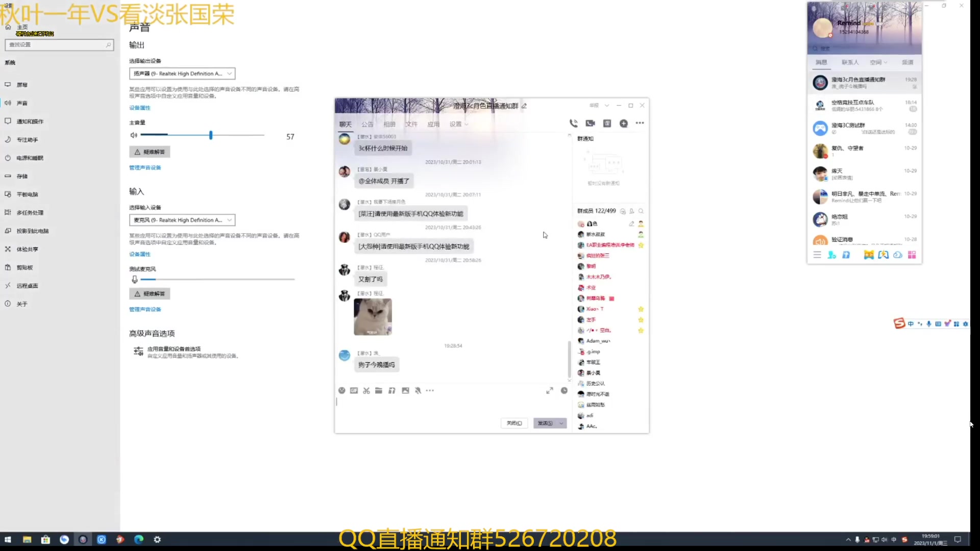Click the master volume slider handle
The width and height of the screenshot is (980, 551).
pyautogui.click(x=211, y=135)
